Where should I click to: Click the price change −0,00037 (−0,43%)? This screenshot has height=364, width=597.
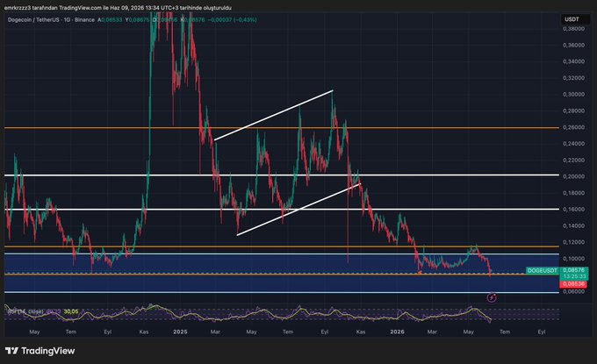pyautogui.click(x=232, y=20)
